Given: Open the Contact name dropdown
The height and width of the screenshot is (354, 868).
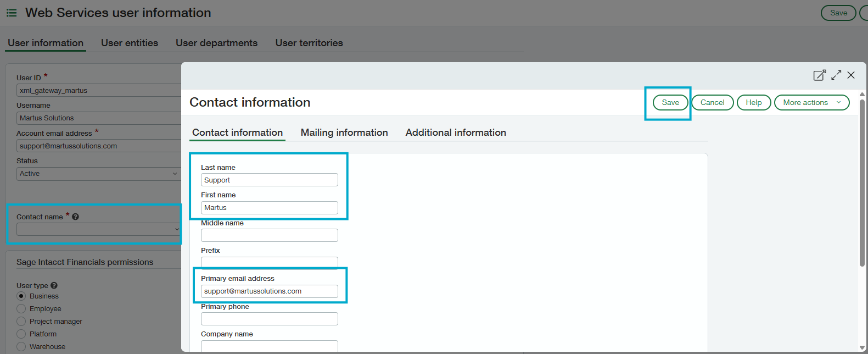Looking at the screenshot, I should 99,229.
